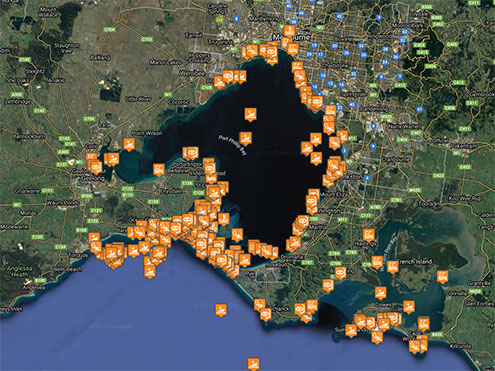Viewport: 495px width, 371px height.
Task: Click the M420 road shield
Action: tap(414, 190)
